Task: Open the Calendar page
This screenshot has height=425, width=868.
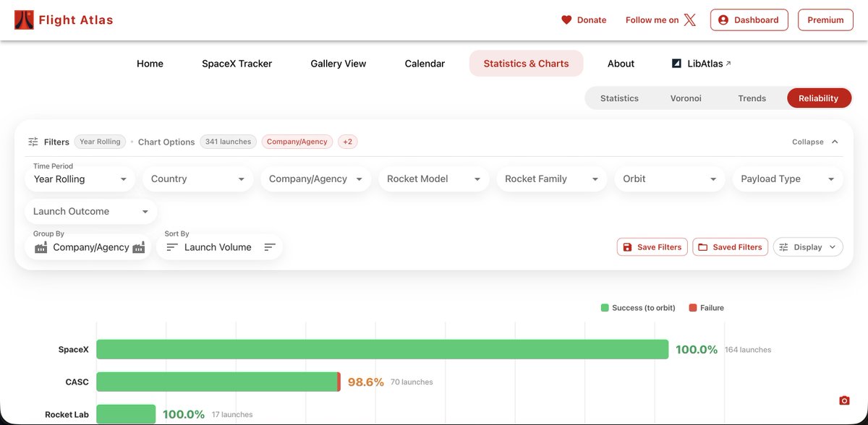Action: tap(425, 64)
